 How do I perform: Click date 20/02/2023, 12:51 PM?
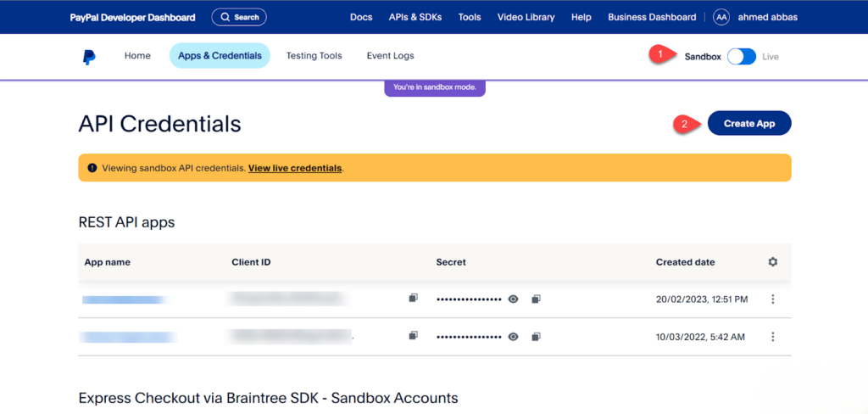tap(702, 299)
